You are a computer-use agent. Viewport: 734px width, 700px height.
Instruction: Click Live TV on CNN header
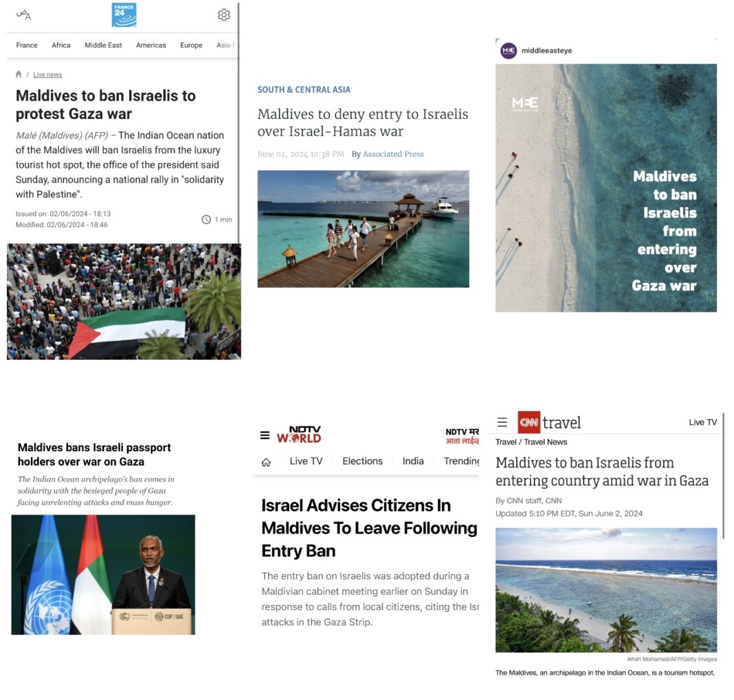tap(702, 422)
